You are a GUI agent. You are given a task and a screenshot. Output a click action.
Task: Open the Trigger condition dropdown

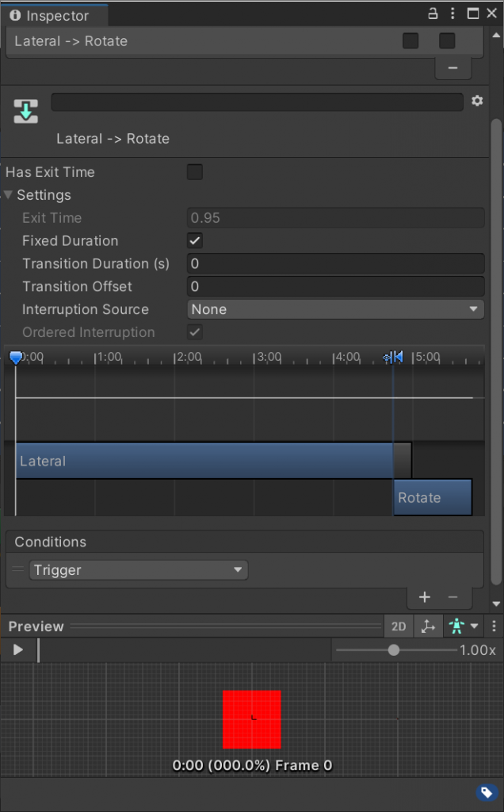pyautogui.click(x=138, y=570)
